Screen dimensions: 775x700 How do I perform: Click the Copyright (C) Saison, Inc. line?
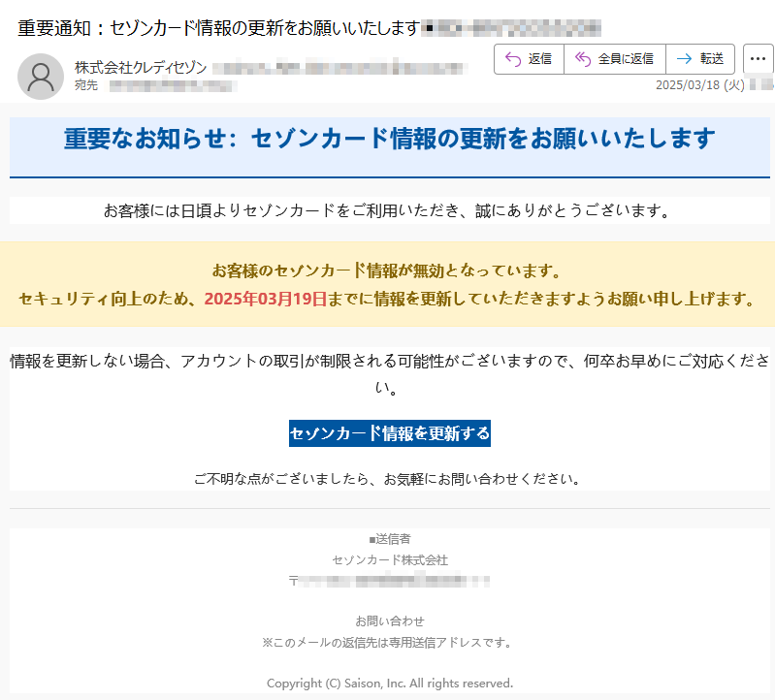click(x=390, y=684)
